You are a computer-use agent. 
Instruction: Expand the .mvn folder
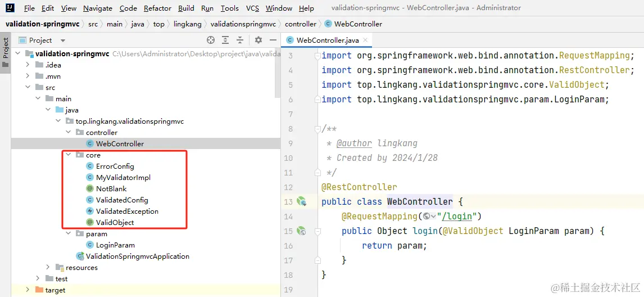pos(28,76)
